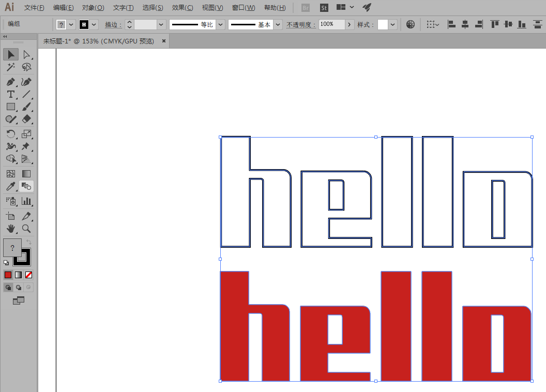This screenshot has width=546, height=392.
Task: Open the 等比 width profile dropdown
Action: pyautogui.click(x=220, y=24)
